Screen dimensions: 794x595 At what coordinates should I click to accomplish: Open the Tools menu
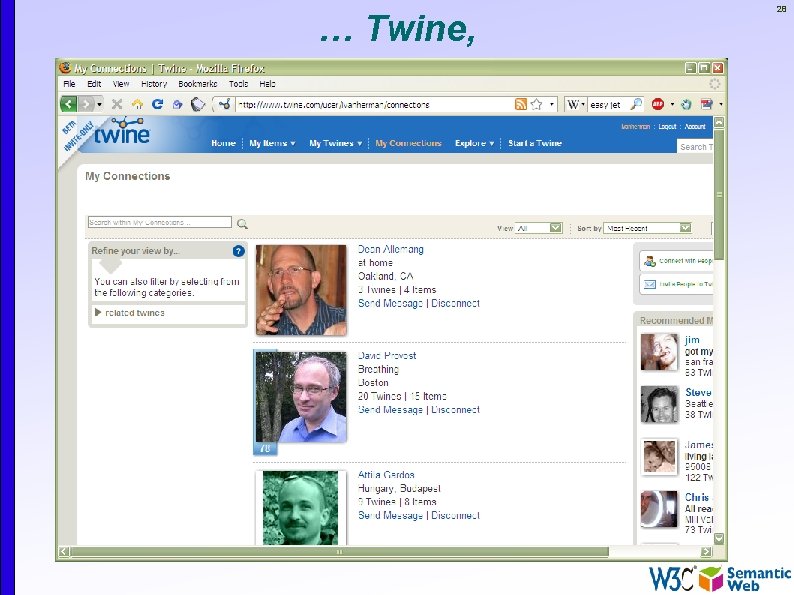point(239,84)
